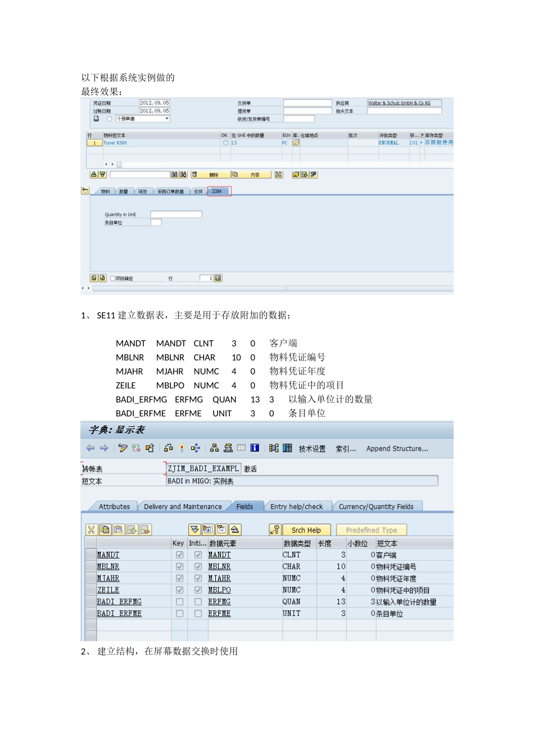The image size is (534, 756).
Task: Collapse the item detail area toggle
Action: point(85,190)
